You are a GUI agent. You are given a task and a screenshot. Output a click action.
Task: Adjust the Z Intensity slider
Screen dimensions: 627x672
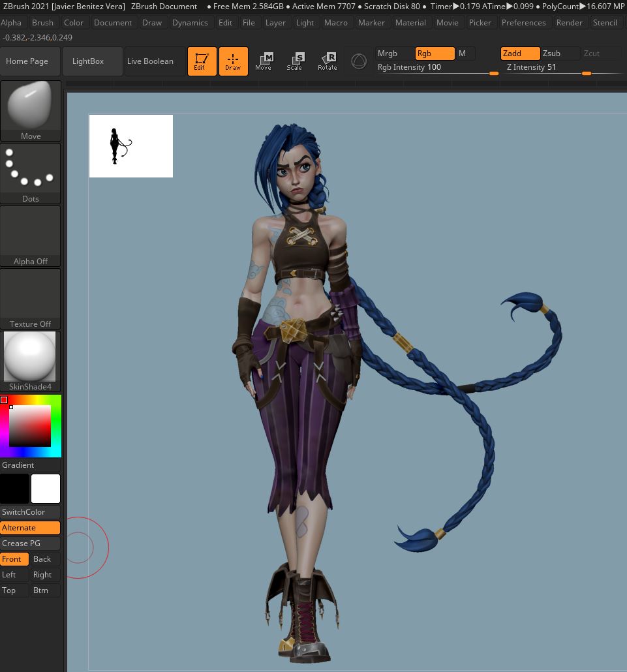(564, 69)
